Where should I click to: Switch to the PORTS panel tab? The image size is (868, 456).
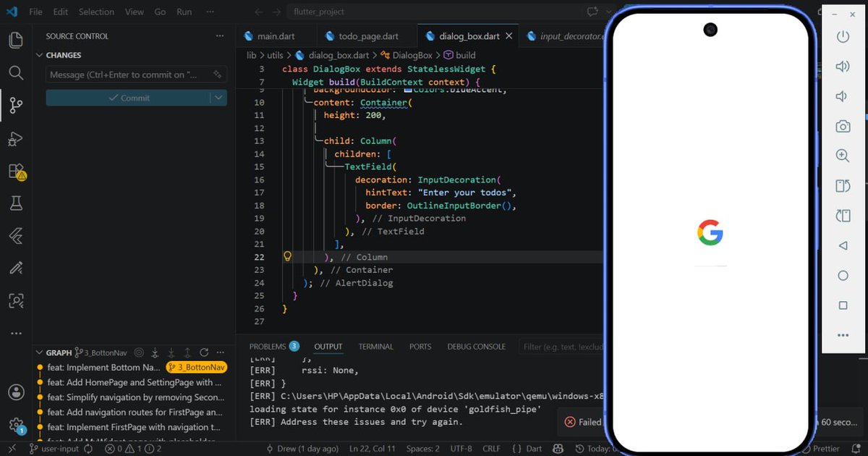(x=420, y=347)
